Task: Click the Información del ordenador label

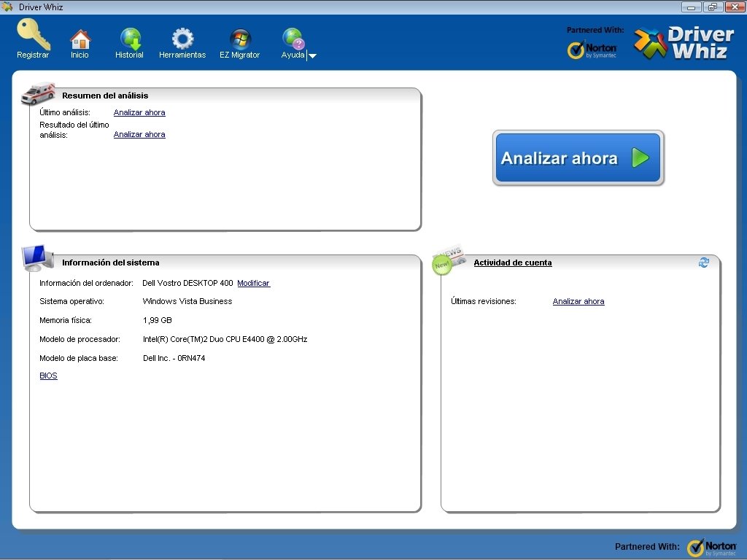Action: point(86,283)
